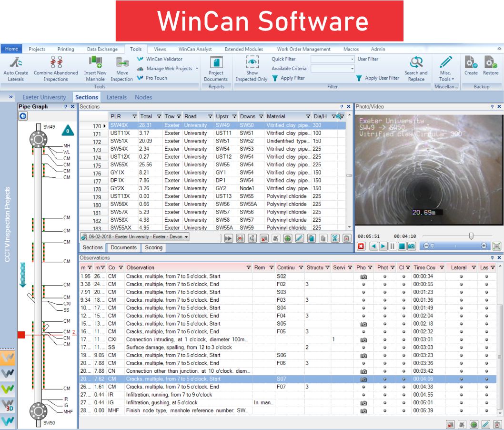Click the Create backup icon
This screenshot has width=504, height=430.
coord(471,62)
